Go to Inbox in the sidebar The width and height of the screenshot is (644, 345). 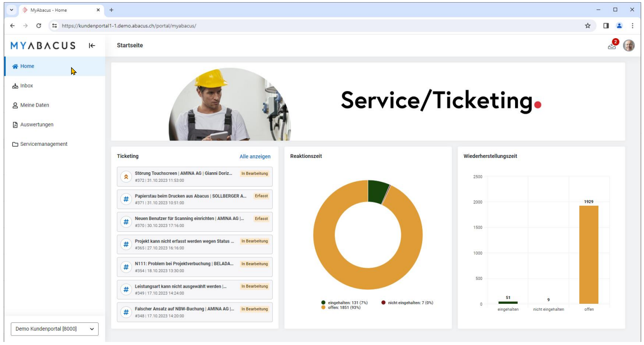(x=26, y=86)
